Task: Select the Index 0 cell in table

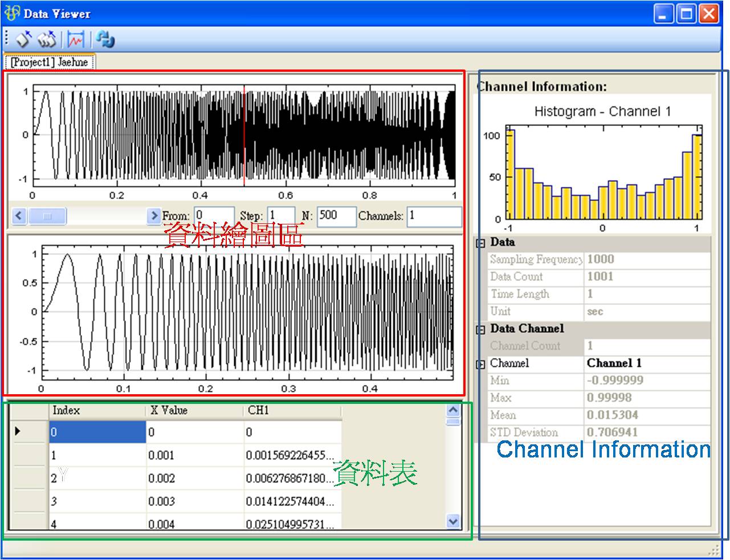Action: coord(97,432)
